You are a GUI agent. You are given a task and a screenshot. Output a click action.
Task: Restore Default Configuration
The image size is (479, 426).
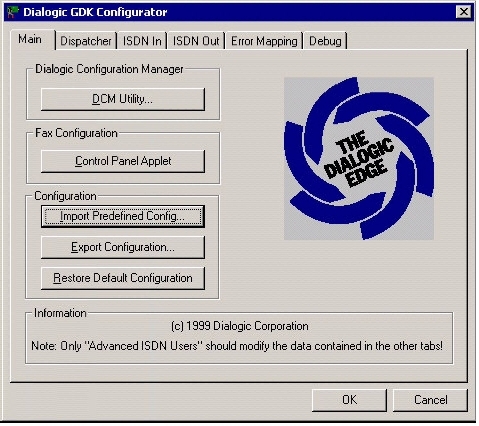click(x=123, y=278)
